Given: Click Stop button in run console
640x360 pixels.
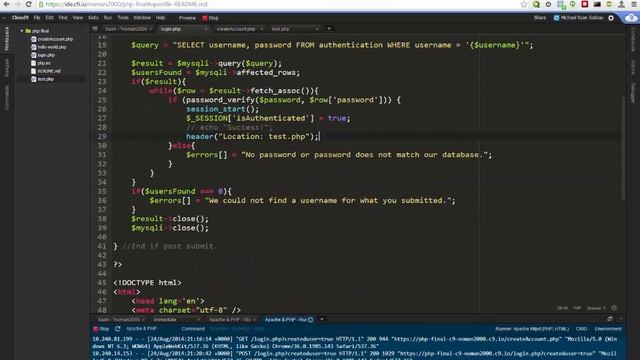Looking at the screenshot, I should tap(101, 329).
